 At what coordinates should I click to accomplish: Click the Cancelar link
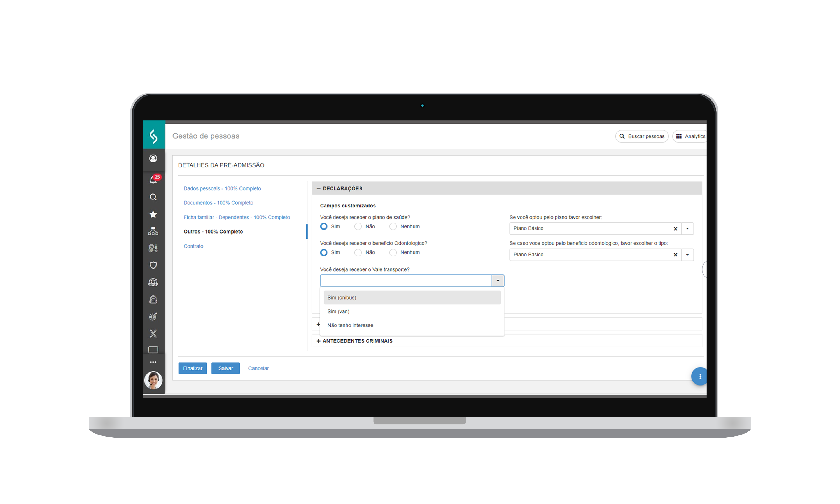coord(258,368)
